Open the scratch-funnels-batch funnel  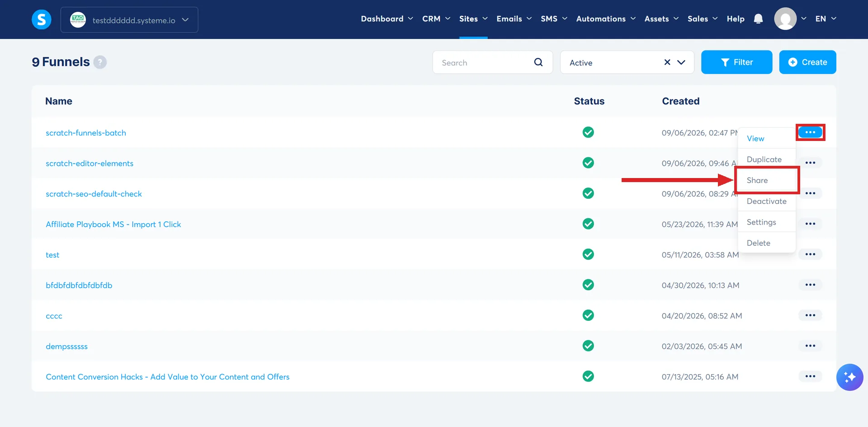tap(86, 133)
